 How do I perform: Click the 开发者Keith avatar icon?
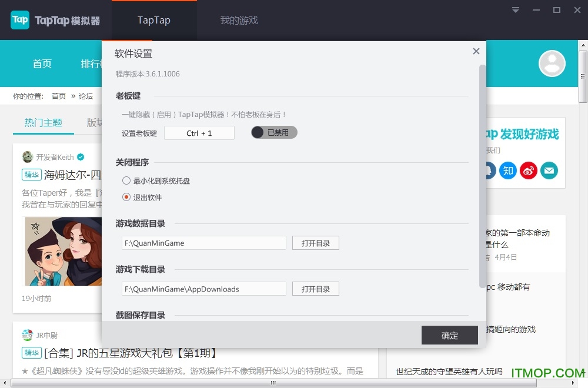[28, 157]
